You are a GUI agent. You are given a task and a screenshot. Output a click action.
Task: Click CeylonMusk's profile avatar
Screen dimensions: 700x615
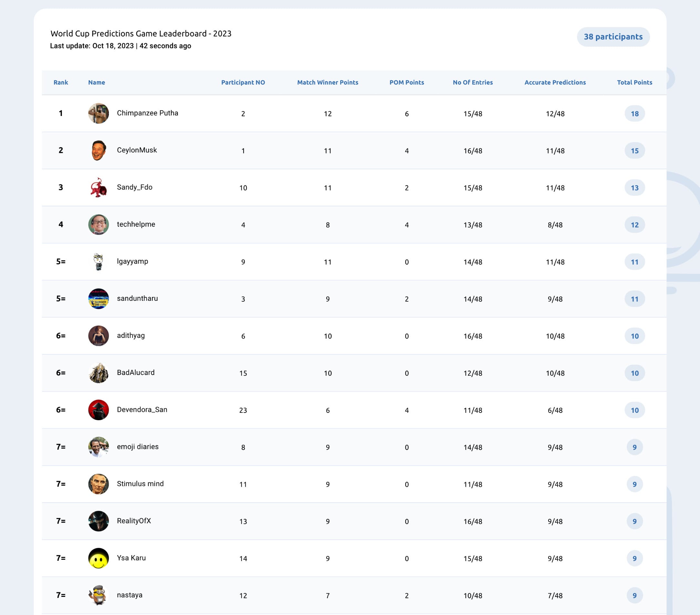point(98,150)
